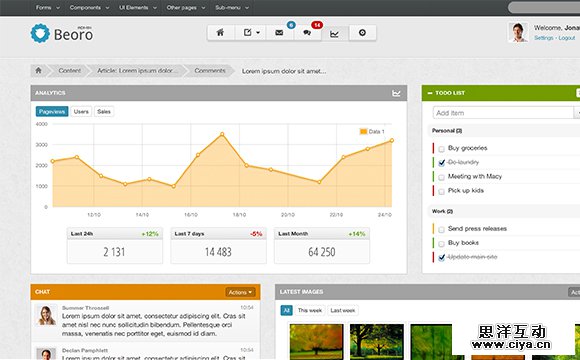Click the Summer Throssell chat name

point(85,308)
